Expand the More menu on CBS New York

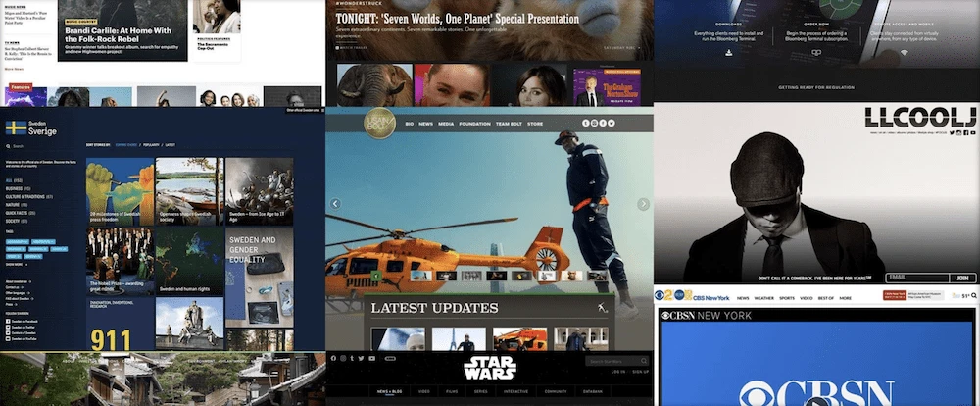pyautogui.click(x=845, y=298)
